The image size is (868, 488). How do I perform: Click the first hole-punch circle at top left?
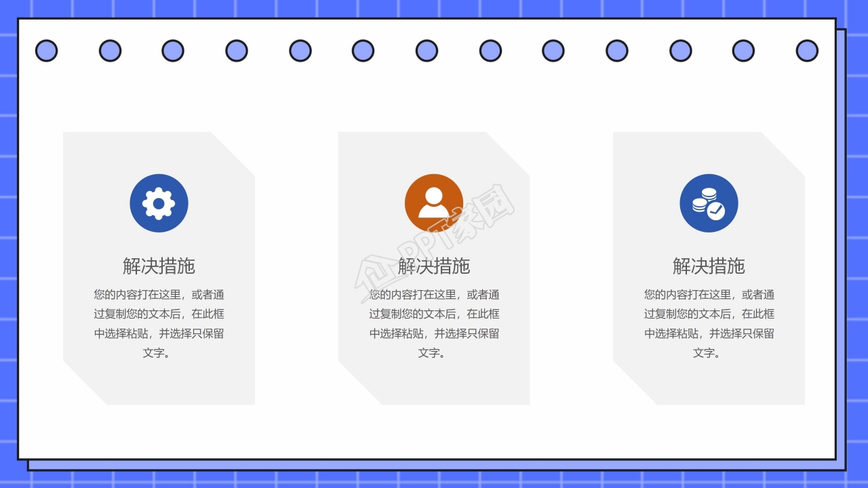(47, 50)
